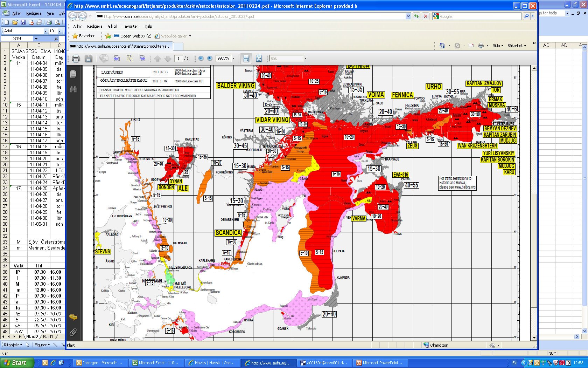Open the PDF comments panel icon

tap(73, 318)
